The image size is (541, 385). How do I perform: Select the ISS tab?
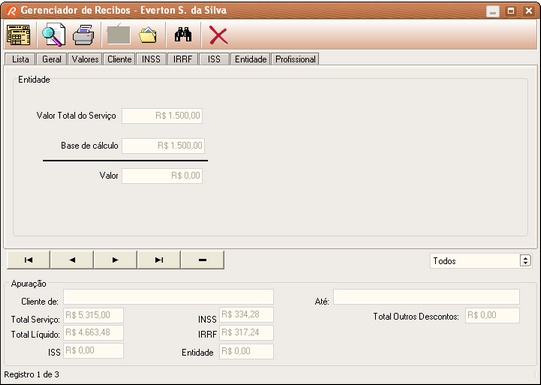pos(214,59)
